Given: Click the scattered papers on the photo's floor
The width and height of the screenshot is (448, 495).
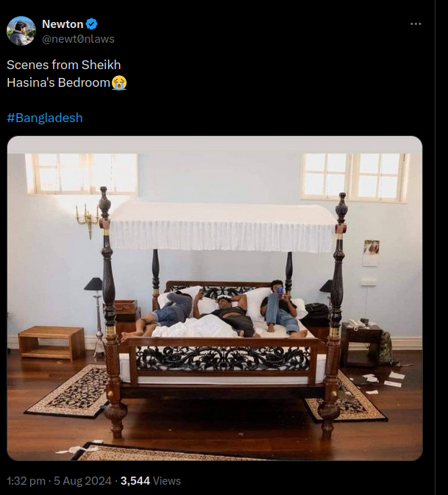Looking at the screenshot, I should pyautogui.click(x=383, y=381).
